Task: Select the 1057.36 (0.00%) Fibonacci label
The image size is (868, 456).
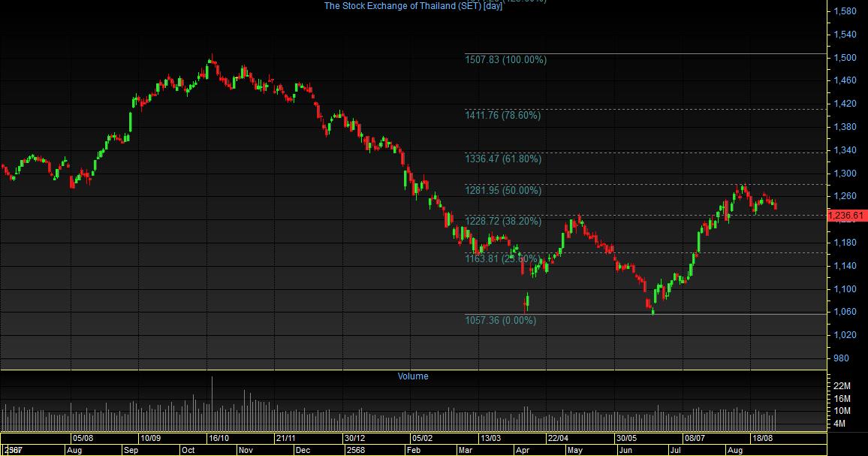Action: 500,320
